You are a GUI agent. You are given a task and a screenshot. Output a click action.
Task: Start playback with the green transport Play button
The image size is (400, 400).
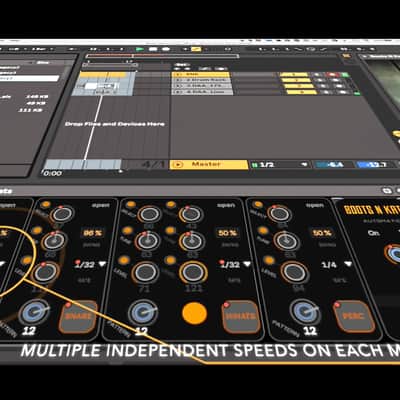[140, 49]
